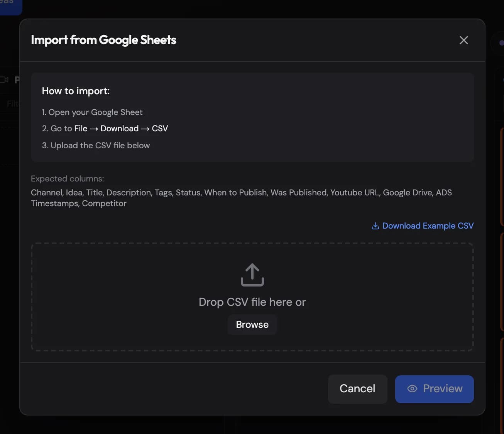Click the 'Drop CSV file here or' text
504x434 pixels.
(252, 302)
